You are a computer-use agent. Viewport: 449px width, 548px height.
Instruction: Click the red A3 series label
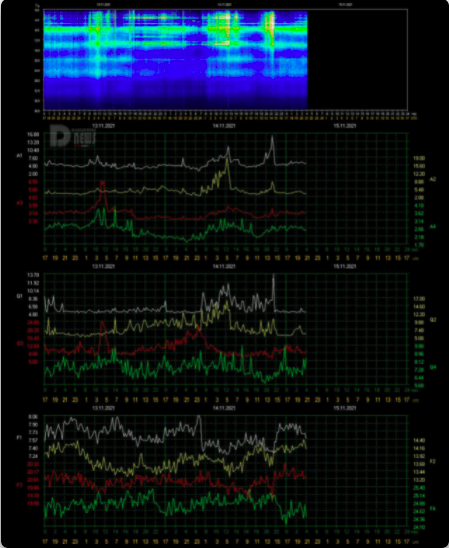coord(20,203)
